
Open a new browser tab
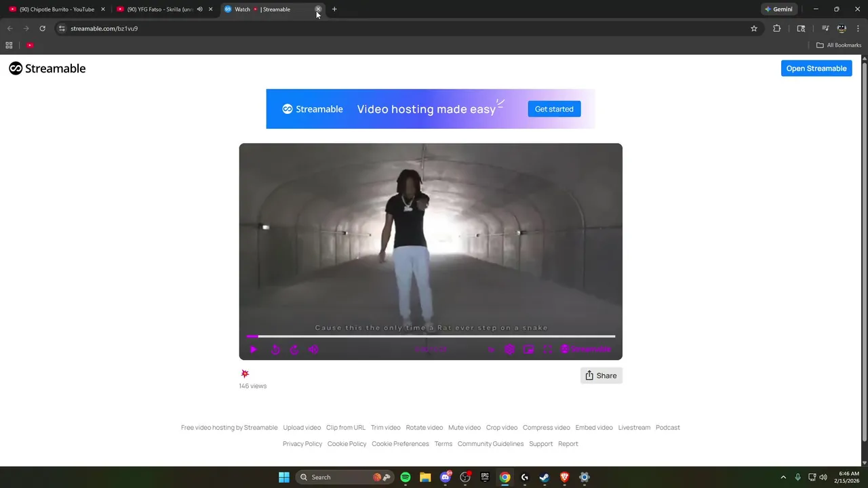[334, 9]
